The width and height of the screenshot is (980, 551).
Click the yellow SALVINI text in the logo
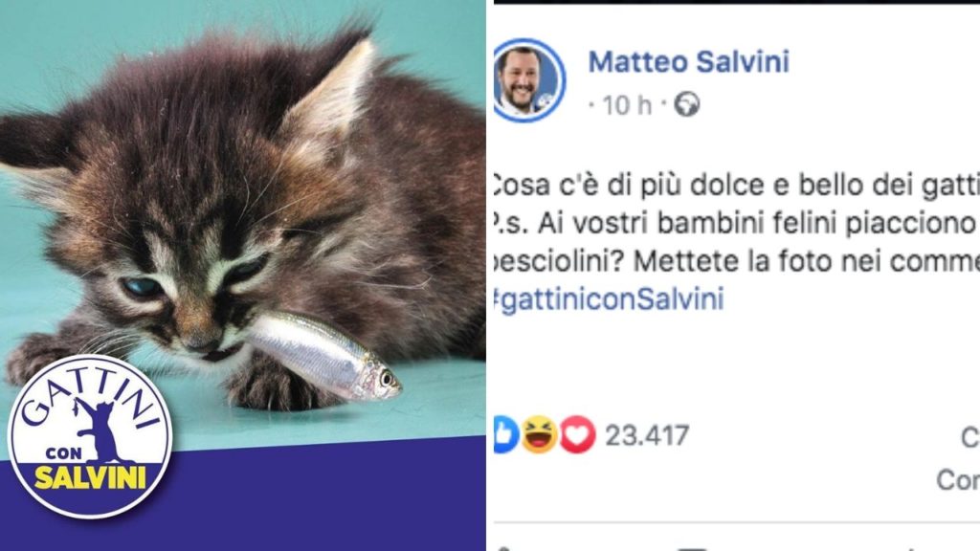click(x=90, y=478)
